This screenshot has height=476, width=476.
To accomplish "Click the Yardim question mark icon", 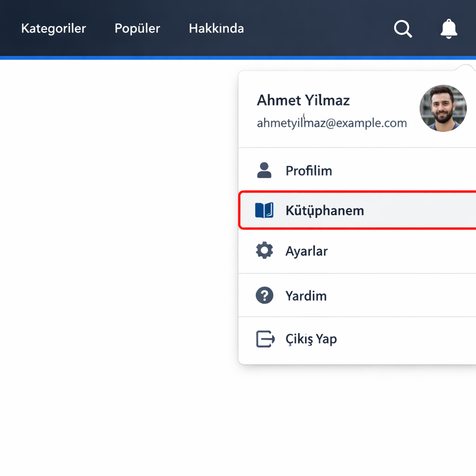I will coord(264,296).
